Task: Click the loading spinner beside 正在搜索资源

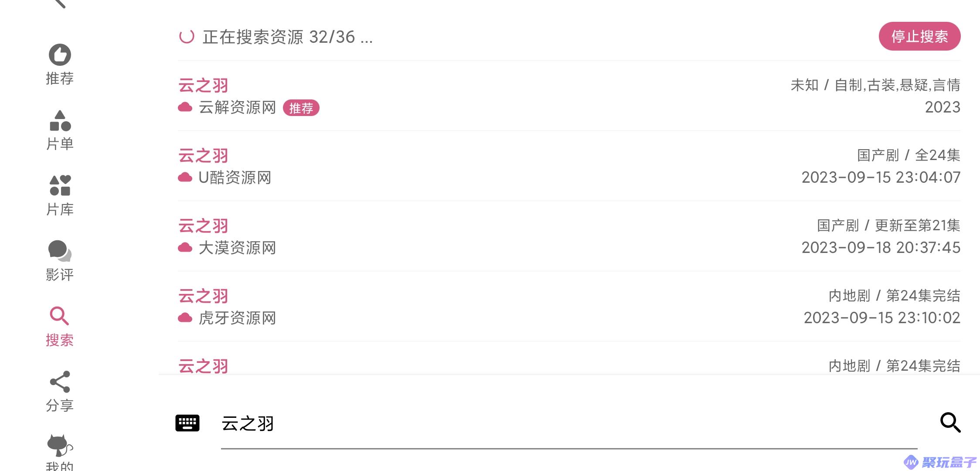Action: [x=187, y=37]
